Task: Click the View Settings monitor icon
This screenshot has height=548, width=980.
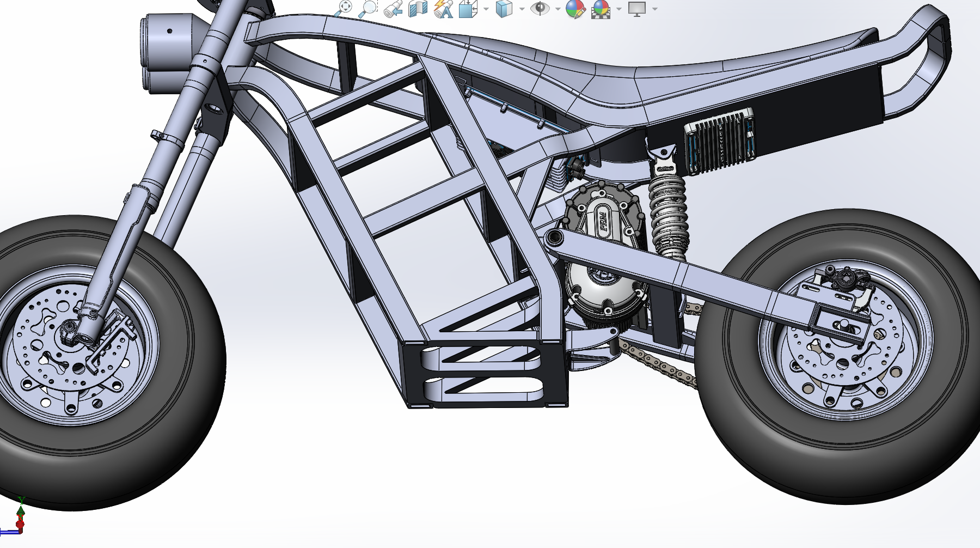Action: click(x=636, y=9)
